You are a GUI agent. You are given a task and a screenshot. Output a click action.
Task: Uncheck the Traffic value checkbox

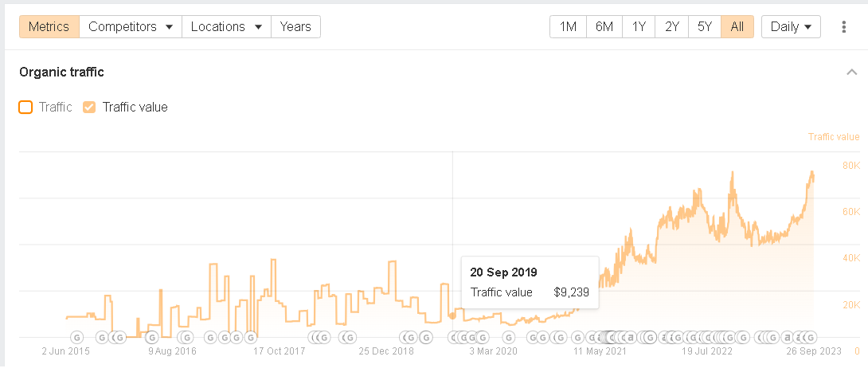pyautogui.click(x=89, y=107)
